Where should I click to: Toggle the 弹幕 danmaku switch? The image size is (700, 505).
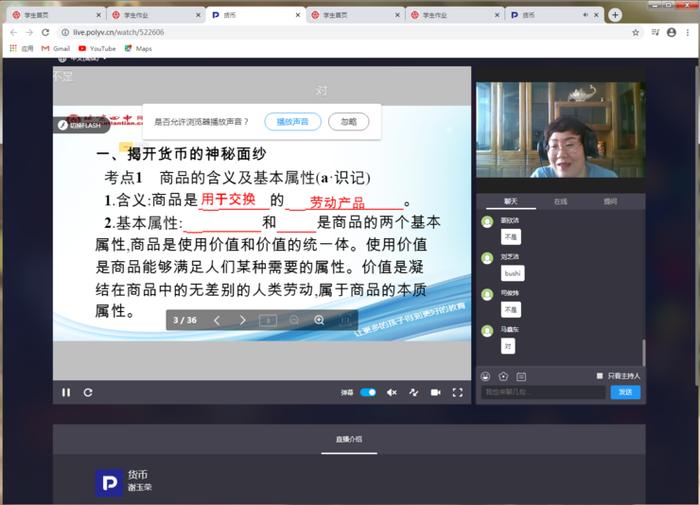coord(368,392)
